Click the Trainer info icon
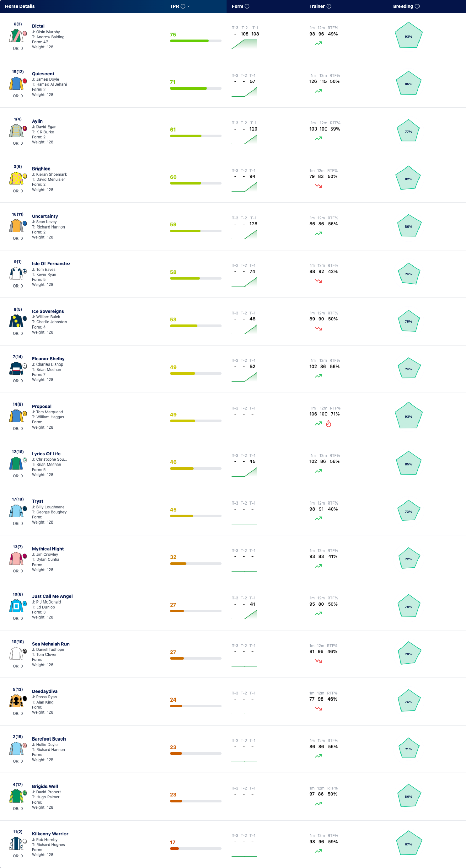Viewport: 466px width, 868px height. (x=329, y=6)
